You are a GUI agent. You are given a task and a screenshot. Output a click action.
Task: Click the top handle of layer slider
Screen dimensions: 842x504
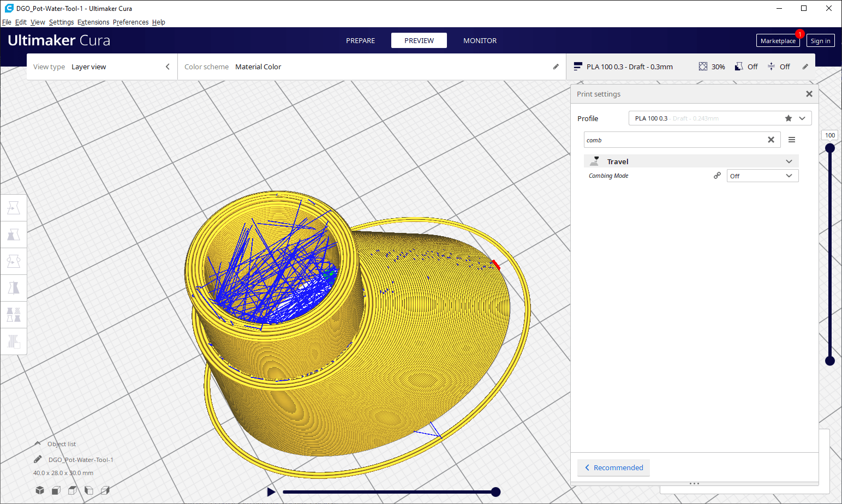830,148
